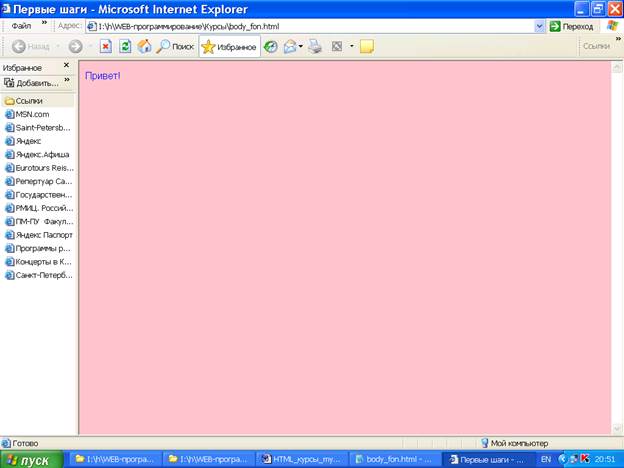624x468 pixels.
Task: Switch to first WEB-програ... folder taskbar button
Action: (114, 459)
